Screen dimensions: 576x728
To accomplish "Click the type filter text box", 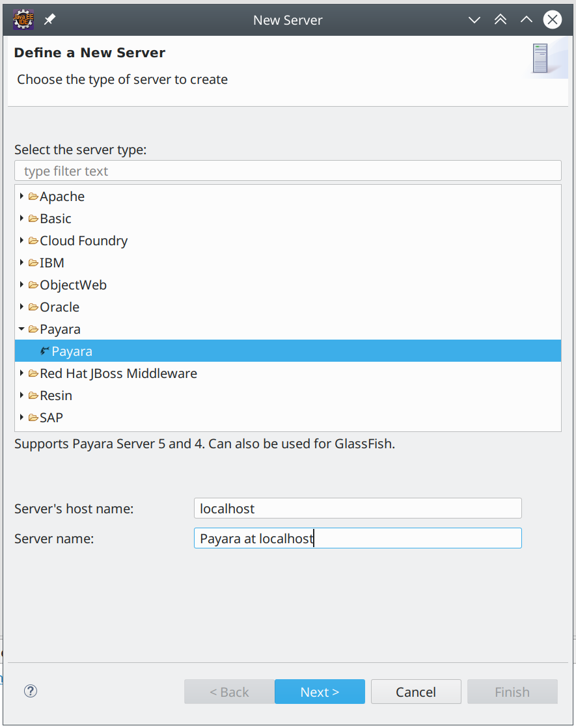I will pos(288,170).
